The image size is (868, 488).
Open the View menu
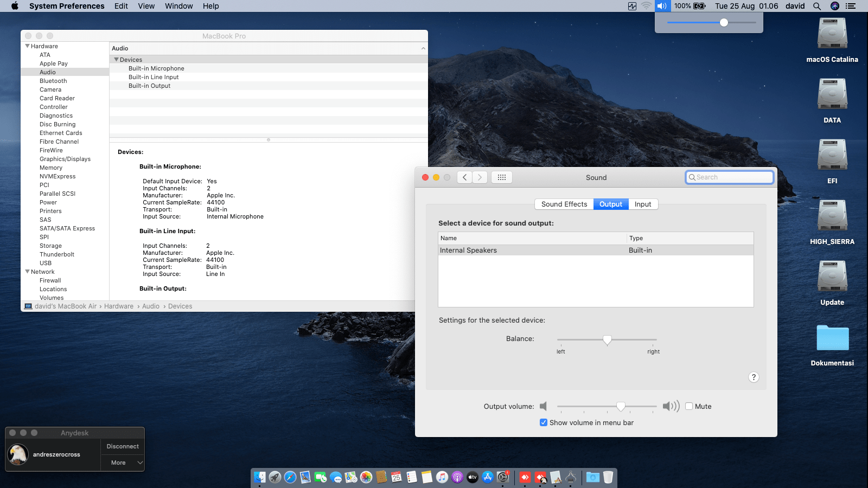point(146,6)
